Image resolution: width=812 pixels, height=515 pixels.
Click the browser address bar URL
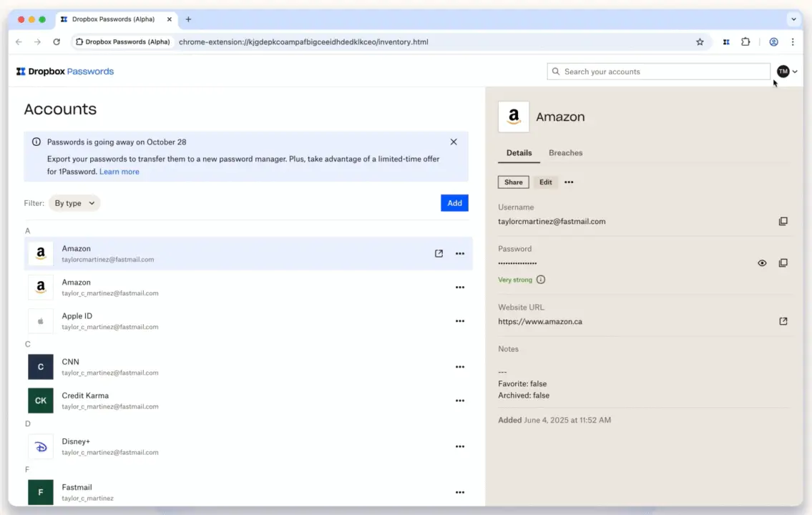coord(303,42)
